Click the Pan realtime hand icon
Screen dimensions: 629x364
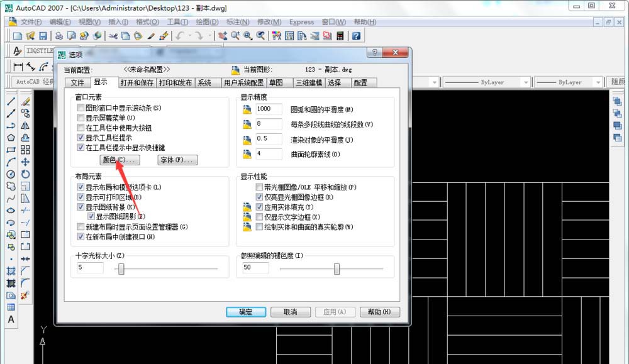pos(223,36)
